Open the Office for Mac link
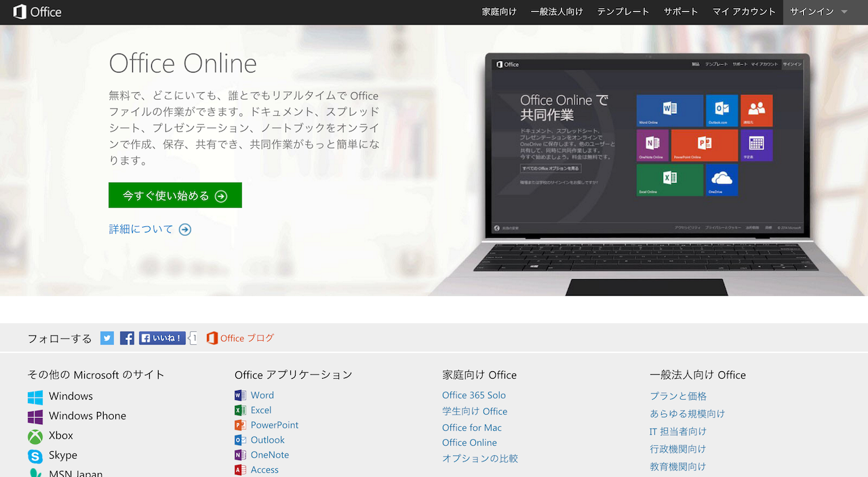The image size is (868, 477). (x=472, y=428)
